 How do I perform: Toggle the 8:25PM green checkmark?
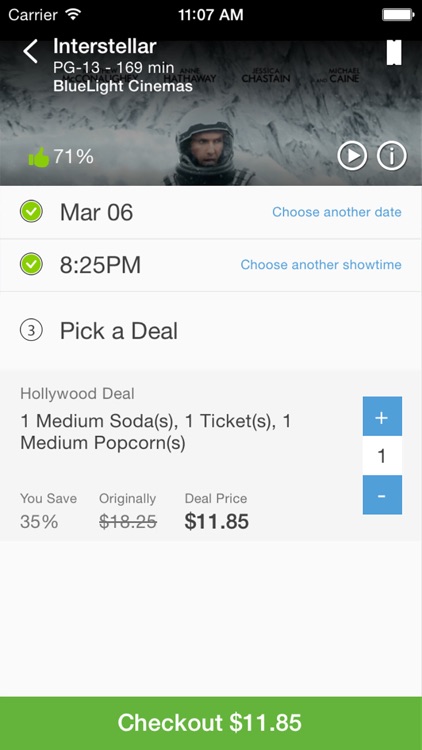31,265
